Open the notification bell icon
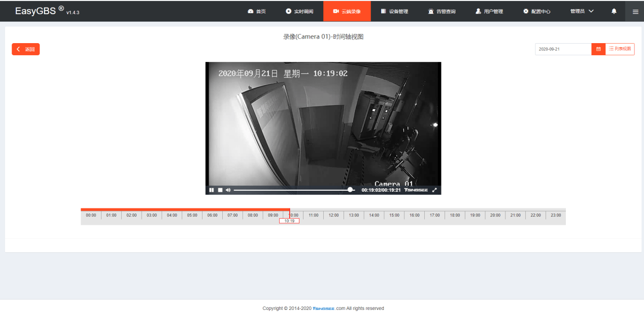The image size is (644, 316). (x=614, y=11)
